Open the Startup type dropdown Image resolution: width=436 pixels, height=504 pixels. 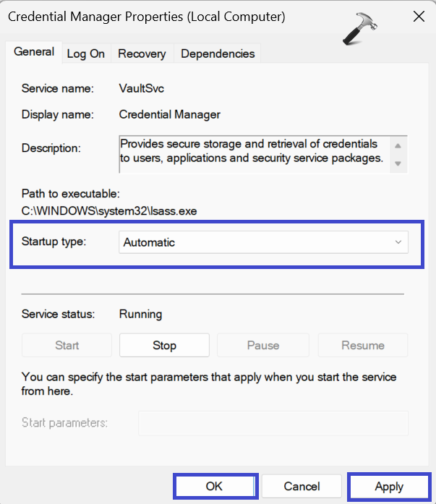[263, 242]
